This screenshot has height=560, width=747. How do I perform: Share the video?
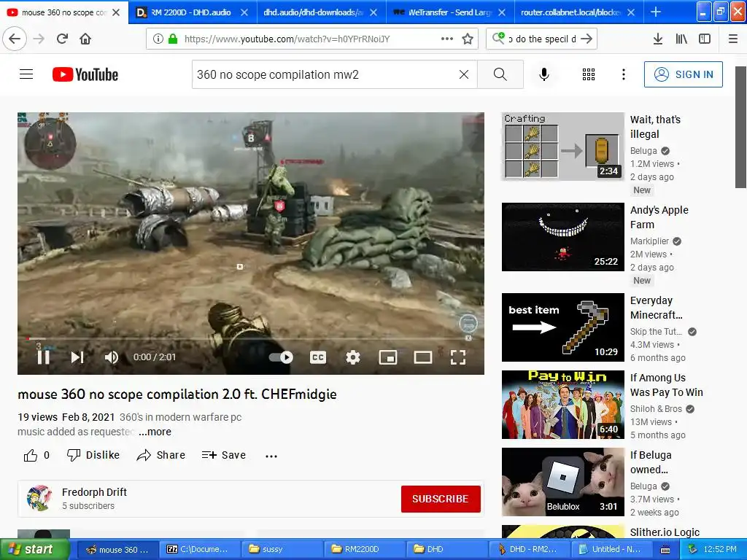click(x=161, y=455)
